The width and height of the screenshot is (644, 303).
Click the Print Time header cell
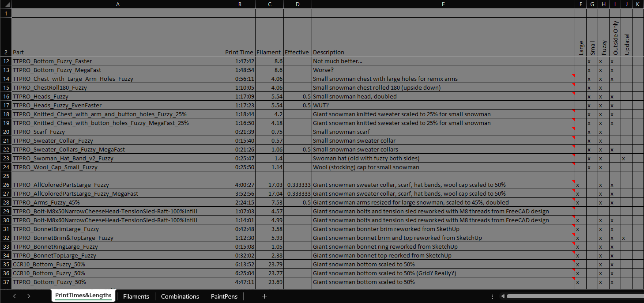tap(239, 52)
